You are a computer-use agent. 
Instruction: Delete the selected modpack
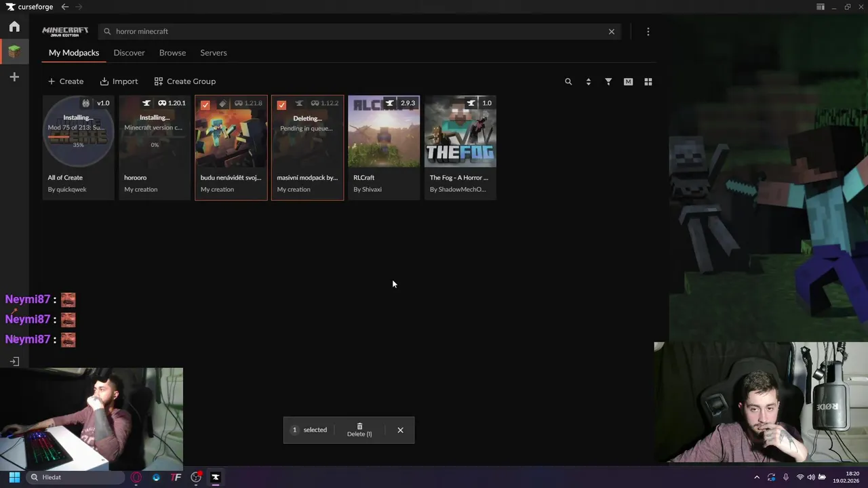[359, 430]
